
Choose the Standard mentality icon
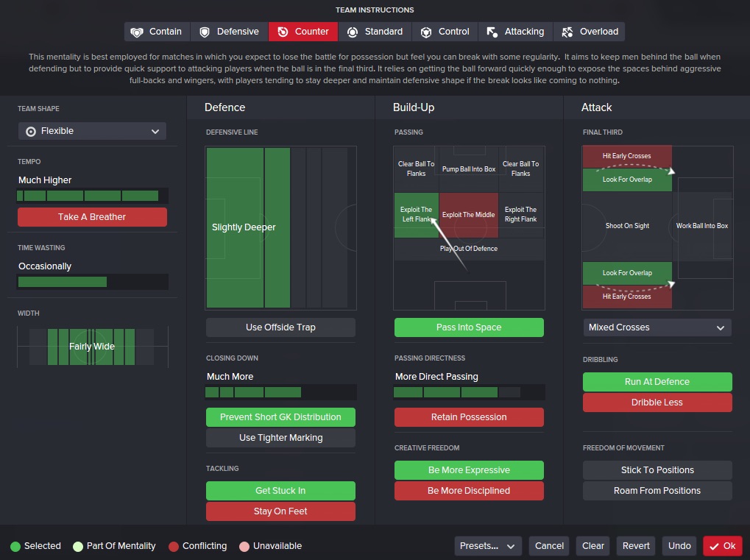click(353, 32)
